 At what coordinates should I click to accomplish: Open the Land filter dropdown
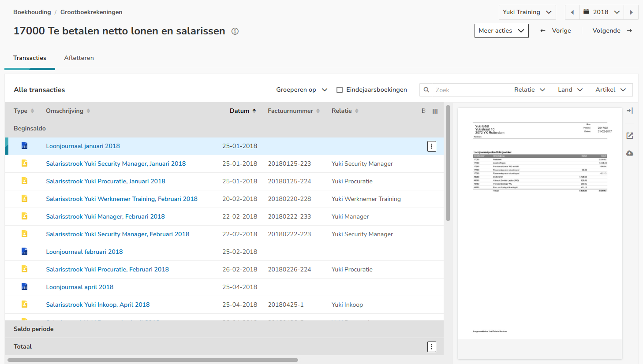tap(570, 90)
